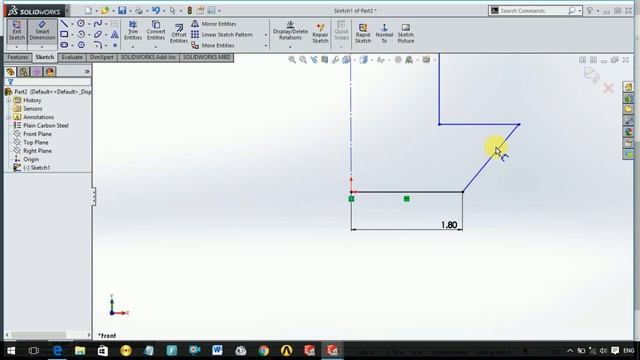Switch to the Sketch tab
640x360 pixels.
tap(44, 57)
